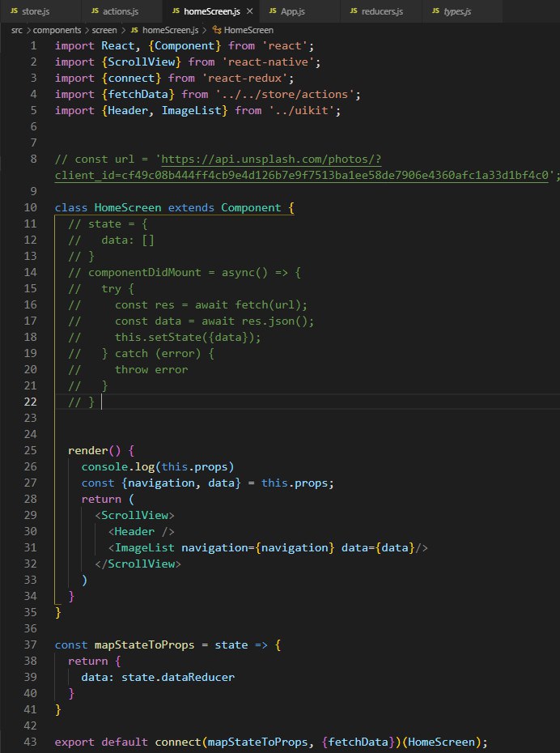Image resolution: width=560 pixels, height=753 pixels.
Task: Click 'render' method name on line 25
Action: pyautogui.click(x=88, y=450)
